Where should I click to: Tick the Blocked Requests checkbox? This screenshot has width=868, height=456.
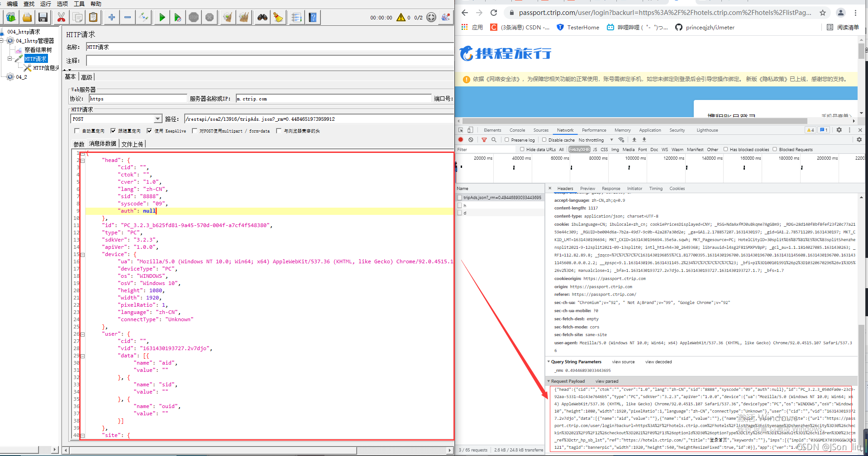774,149
